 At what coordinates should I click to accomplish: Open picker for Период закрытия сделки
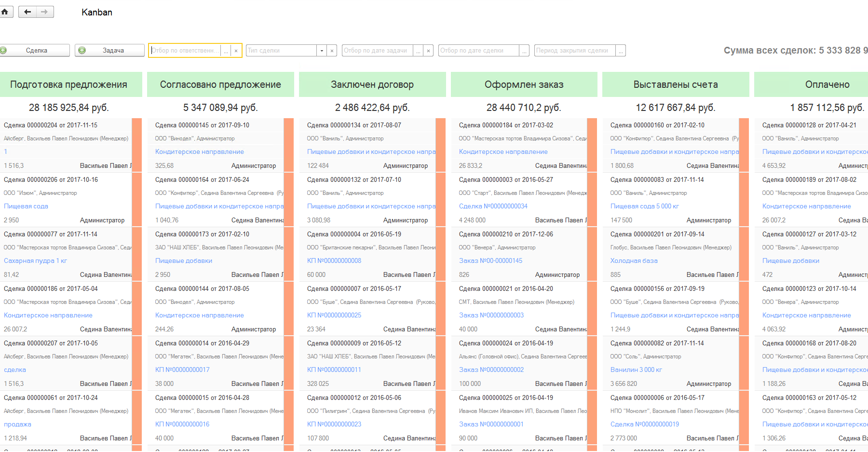[621, 51]
